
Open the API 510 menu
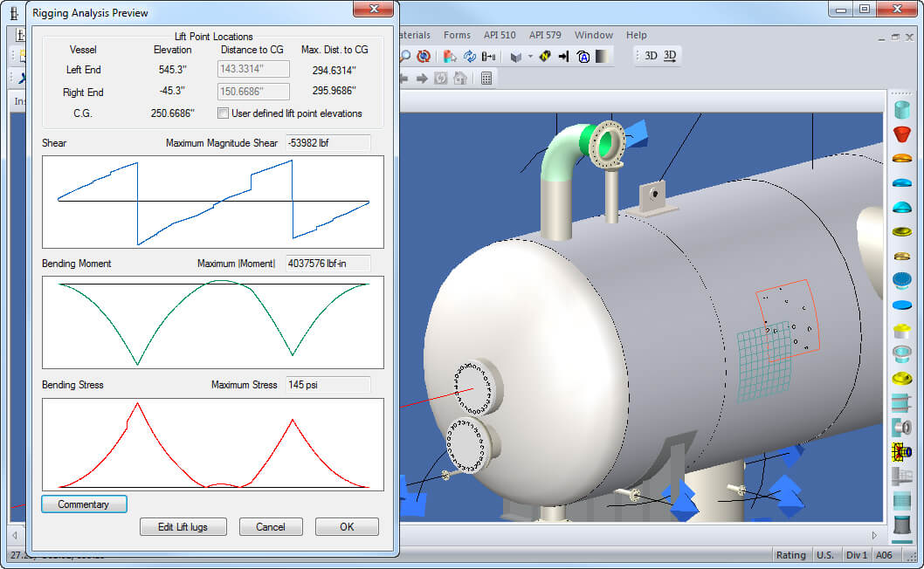point(500,35)
